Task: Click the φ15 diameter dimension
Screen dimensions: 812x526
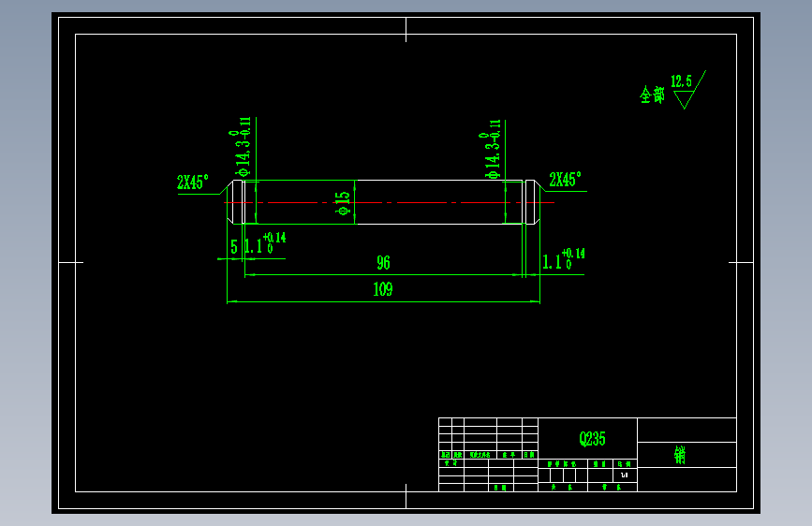Action: 343,203
